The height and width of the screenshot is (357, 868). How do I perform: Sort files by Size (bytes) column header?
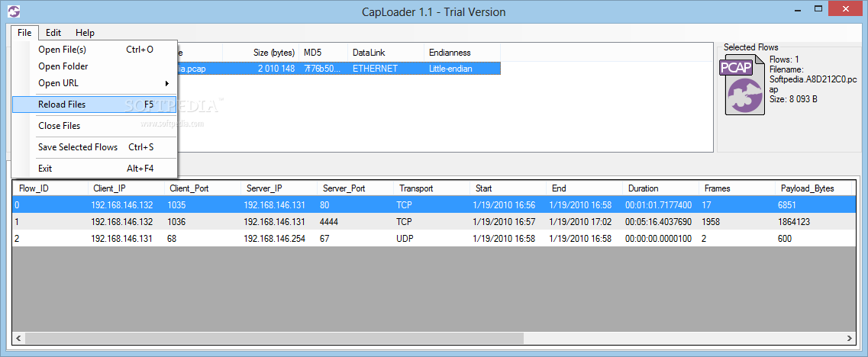click(261, 53)
